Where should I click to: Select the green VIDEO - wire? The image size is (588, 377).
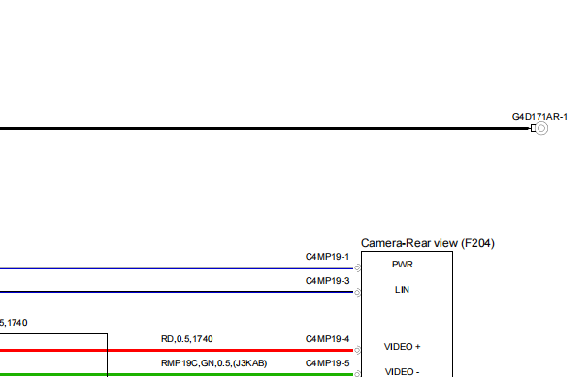pos(177,374)
